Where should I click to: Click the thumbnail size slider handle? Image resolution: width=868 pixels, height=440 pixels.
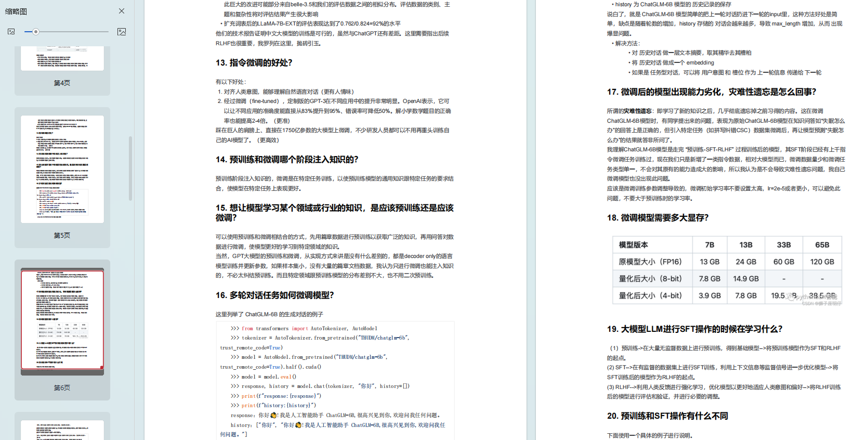pyautogui.click(x=36, y=32)
